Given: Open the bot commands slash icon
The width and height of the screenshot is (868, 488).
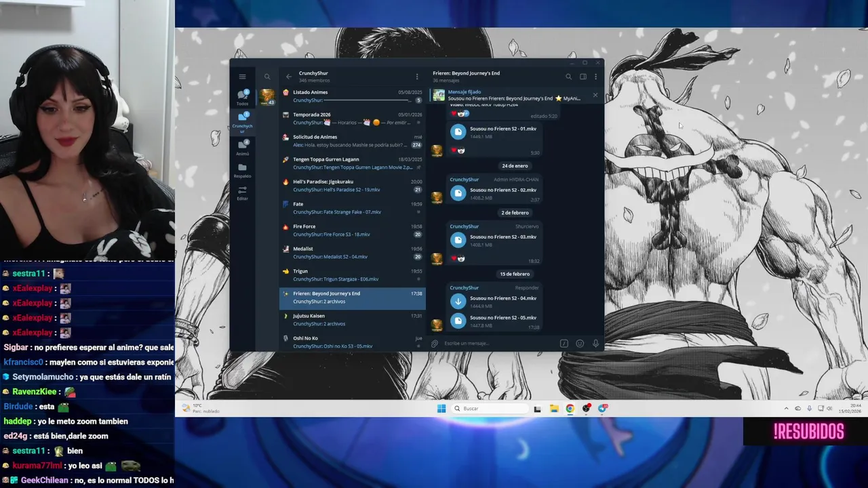Looking at the screenshot, I should coord(564,344).
